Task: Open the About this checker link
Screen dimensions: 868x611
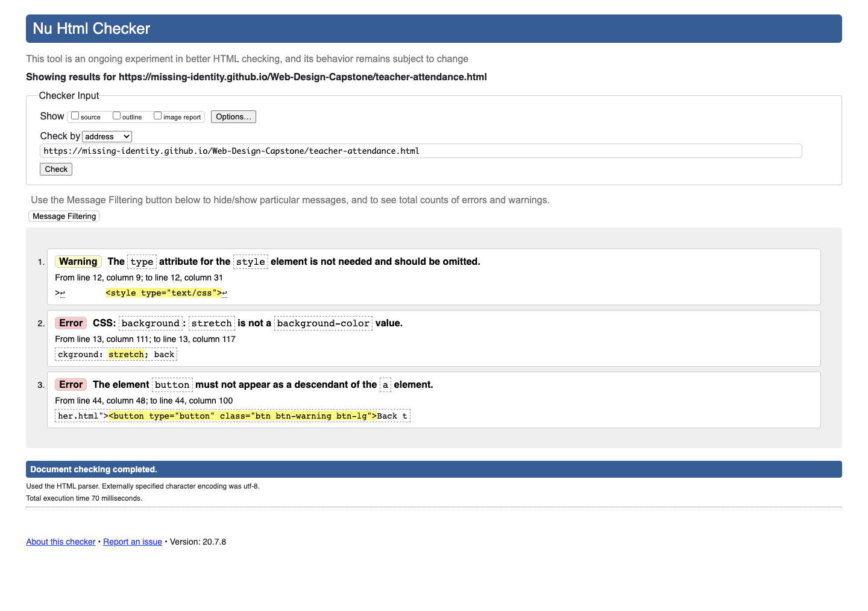Action: 61,542
